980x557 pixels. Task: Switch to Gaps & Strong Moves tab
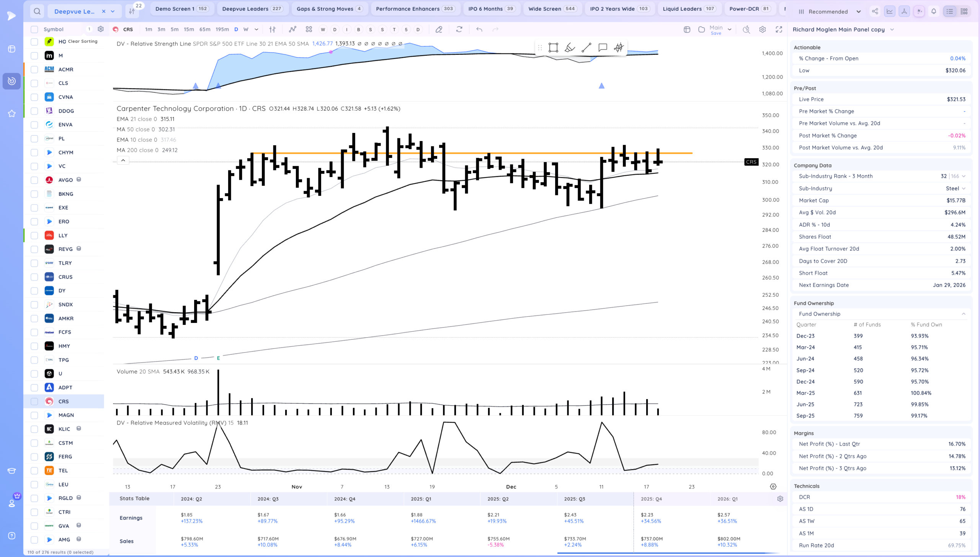(x=329, y=9)
